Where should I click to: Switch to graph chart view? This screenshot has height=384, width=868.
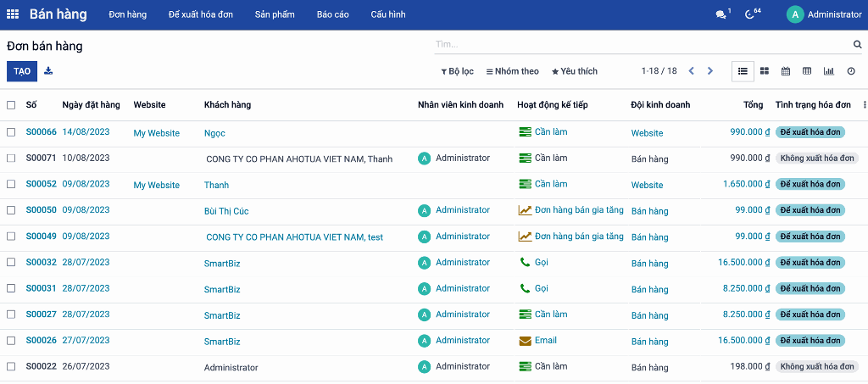829,71
